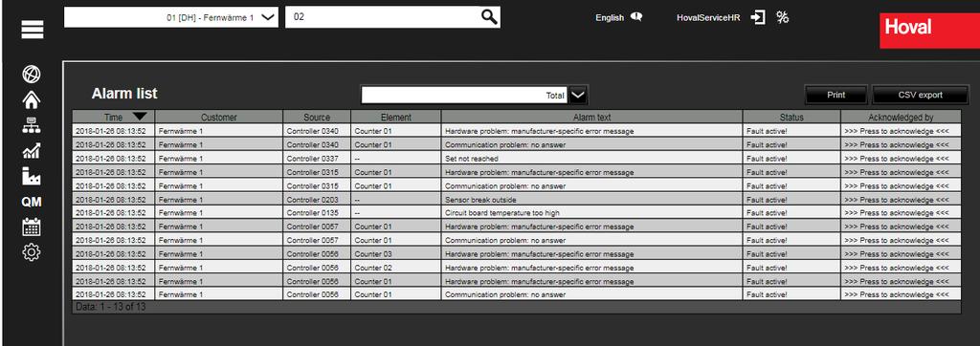Select the 'Controller 0203' source cell
The width and height of the screenshot is (980, 346).
[x=317, y=200]
